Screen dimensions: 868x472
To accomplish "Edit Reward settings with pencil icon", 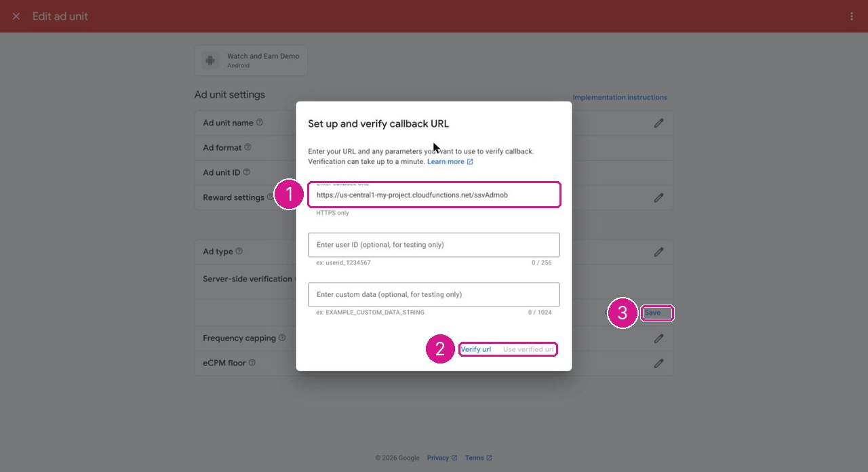I will 658,198.
